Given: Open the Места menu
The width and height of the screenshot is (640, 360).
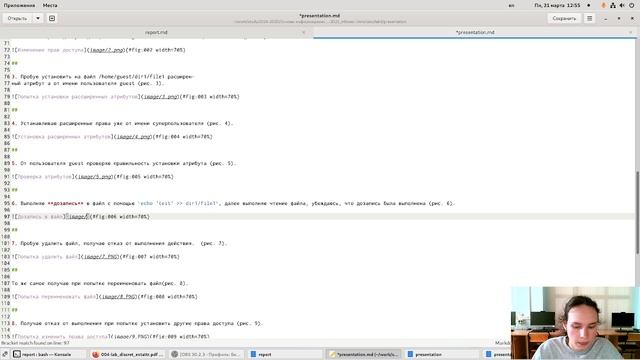Looking at the screenshot, I should [x=50, y=5].
